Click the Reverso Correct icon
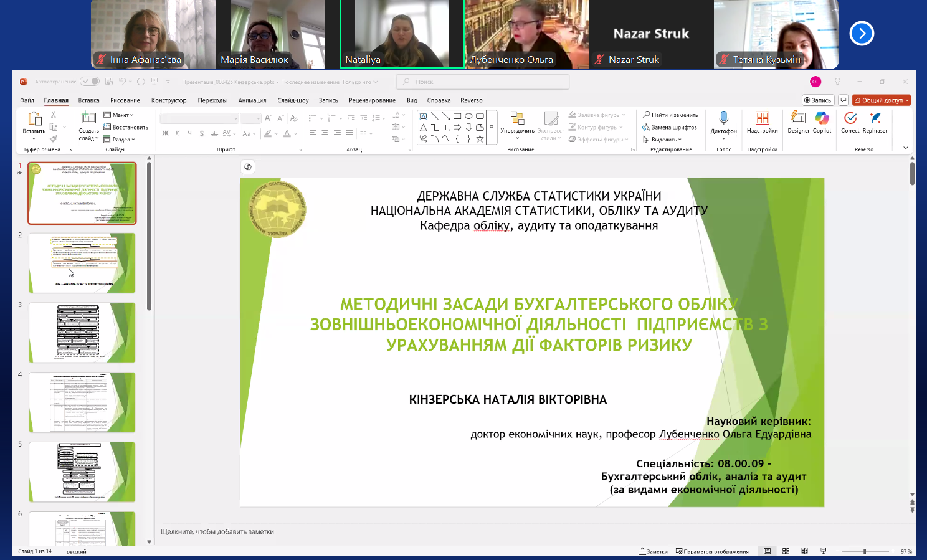 pos(850,121)
